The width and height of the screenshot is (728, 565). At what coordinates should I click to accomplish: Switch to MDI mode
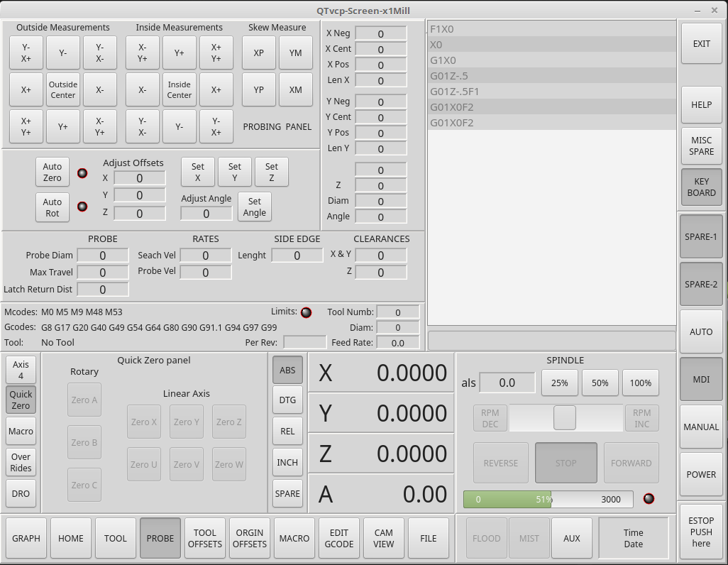701,380
